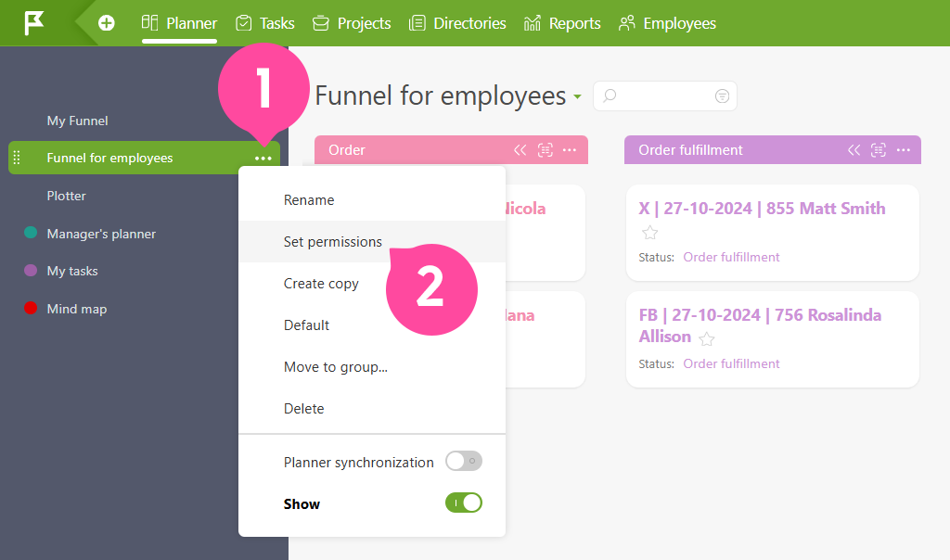Click the teal dot beside Manager's planner
The image size is (950, 560).
coord(31,233)
